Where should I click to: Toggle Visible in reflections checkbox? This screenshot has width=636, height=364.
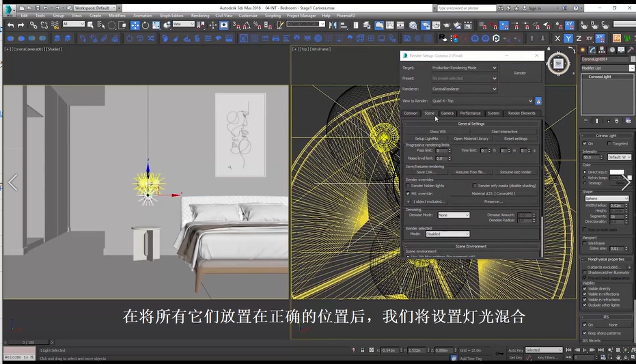point(585,294)
